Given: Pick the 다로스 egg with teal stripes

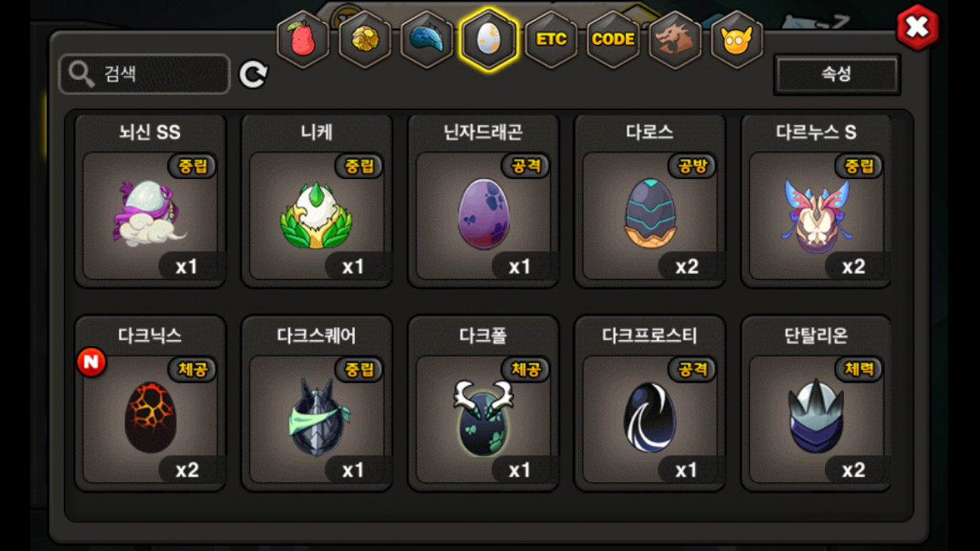Looking at the screenshot, I should coord(650,201).
